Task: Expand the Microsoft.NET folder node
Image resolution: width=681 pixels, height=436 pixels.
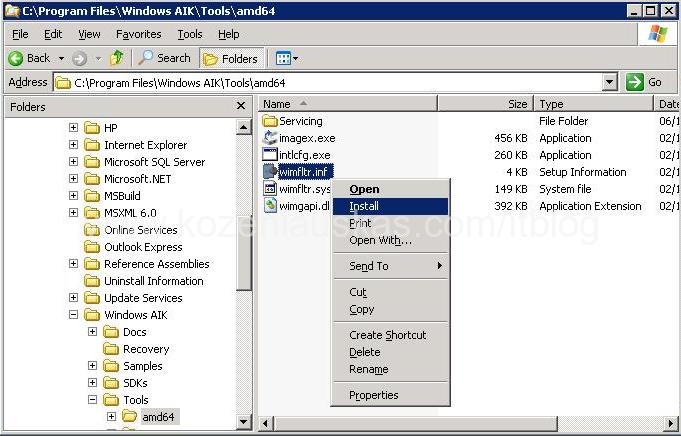Action: (73, 178)
